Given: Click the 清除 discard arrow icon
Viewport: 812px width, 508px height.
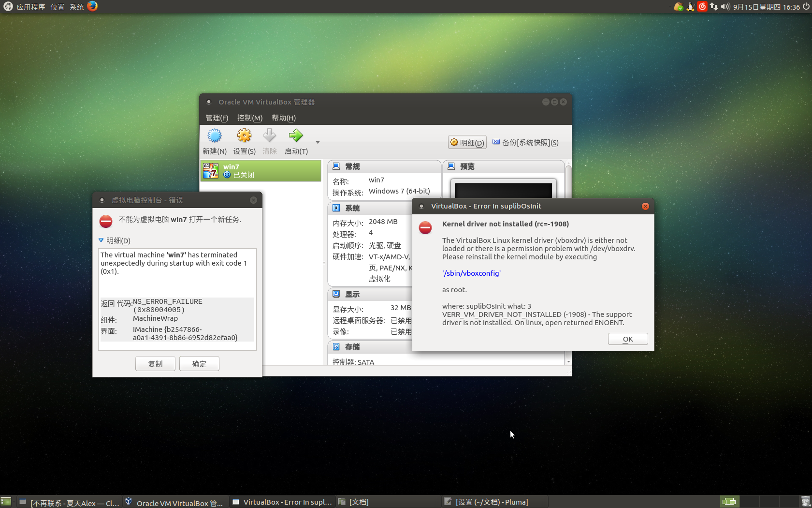Looking at the screenshot, I should [269, 135].
